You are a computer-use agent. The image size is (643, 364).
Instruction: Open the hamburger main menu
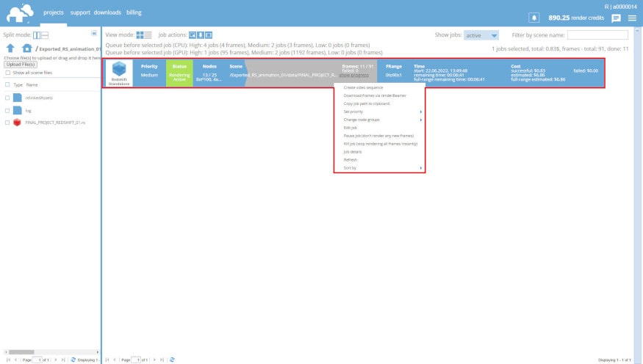(632, 18)
